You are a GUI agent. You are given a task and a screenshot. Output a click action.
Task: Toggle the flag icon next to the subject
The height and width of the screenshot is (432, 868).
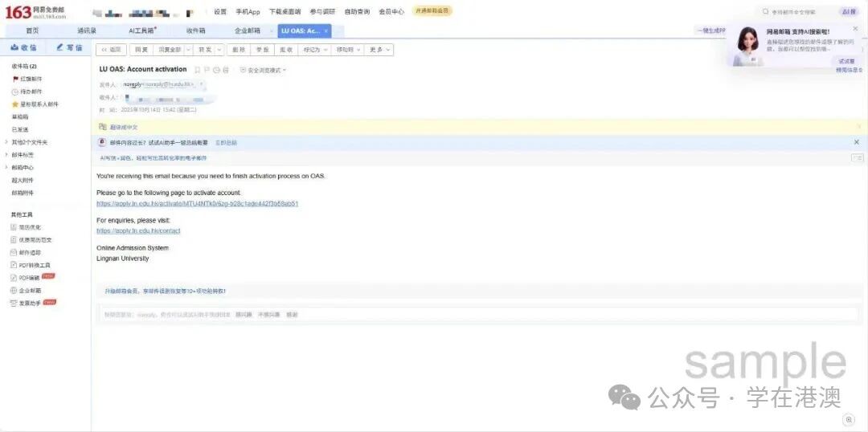(x=207, y=70)
